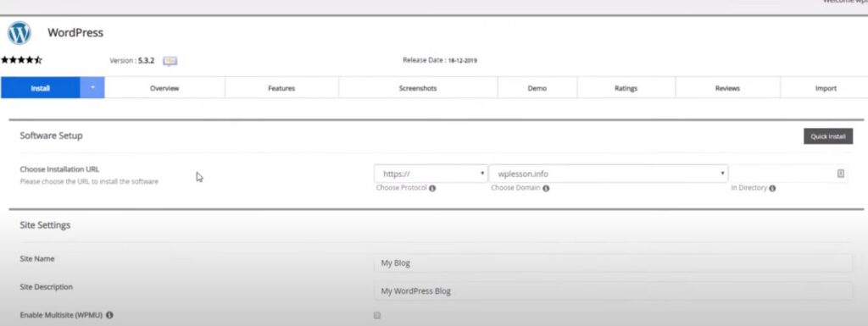The width and height of the screenshot is (868, 326).
Task: Go to the Screenshots tab
Action: pyautogui.click(x=418, y=88)
